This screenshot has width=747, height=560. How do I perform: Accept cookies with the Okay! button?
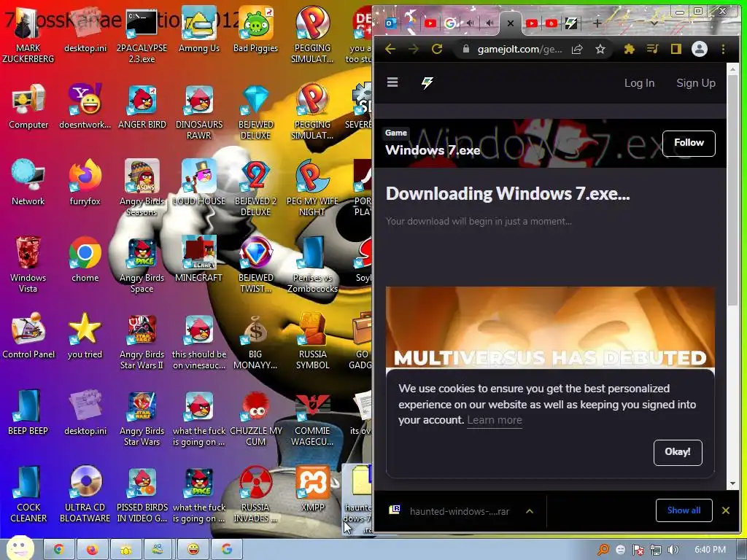(678, 452)
